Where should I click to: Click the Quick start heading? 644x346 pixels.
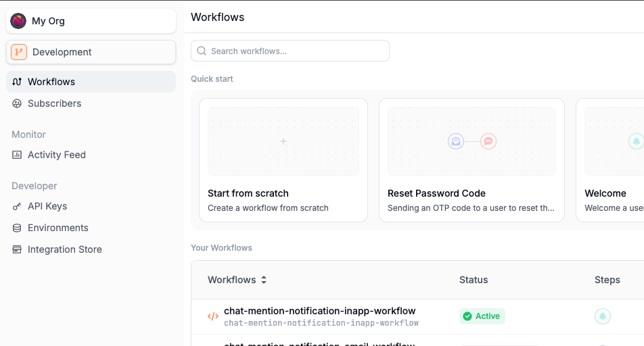point(212,79)
